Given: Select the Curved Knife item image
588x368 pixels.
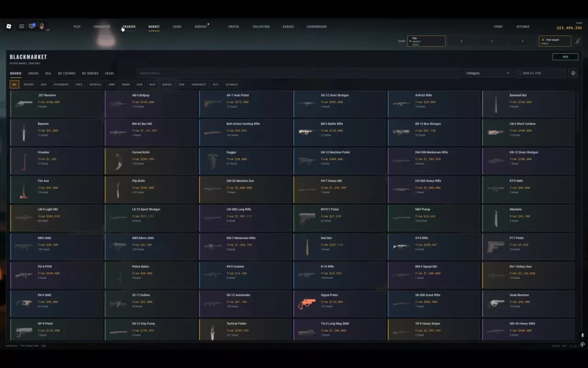Looking at the screenshot, I should (x=118, y=161).
